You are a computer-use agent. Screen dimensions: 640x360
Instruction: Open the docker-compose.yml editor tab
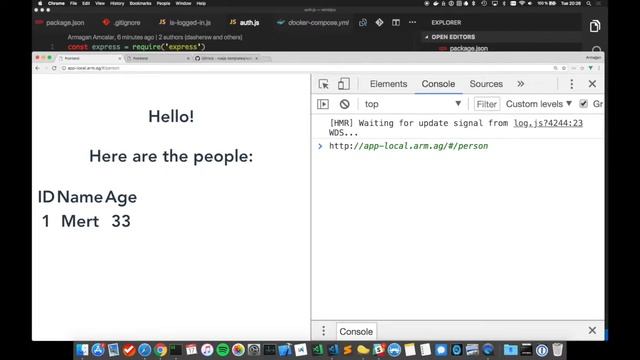313,22
